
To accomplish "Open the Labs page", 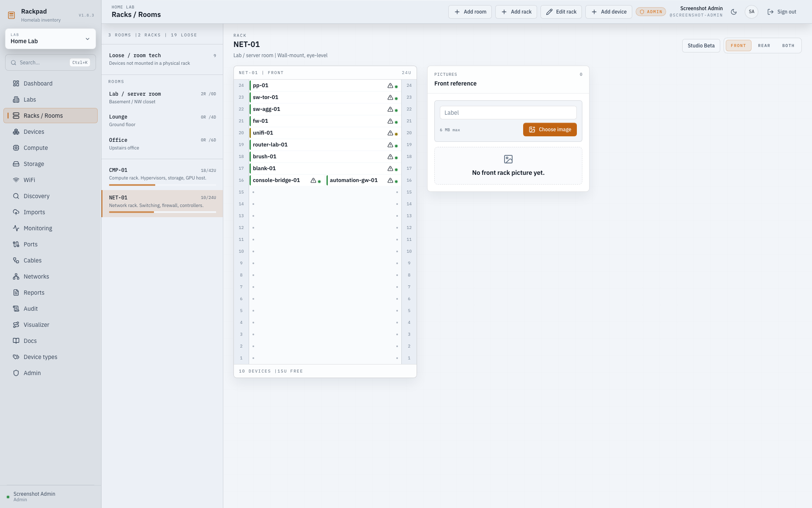I will tap(50, 99).
